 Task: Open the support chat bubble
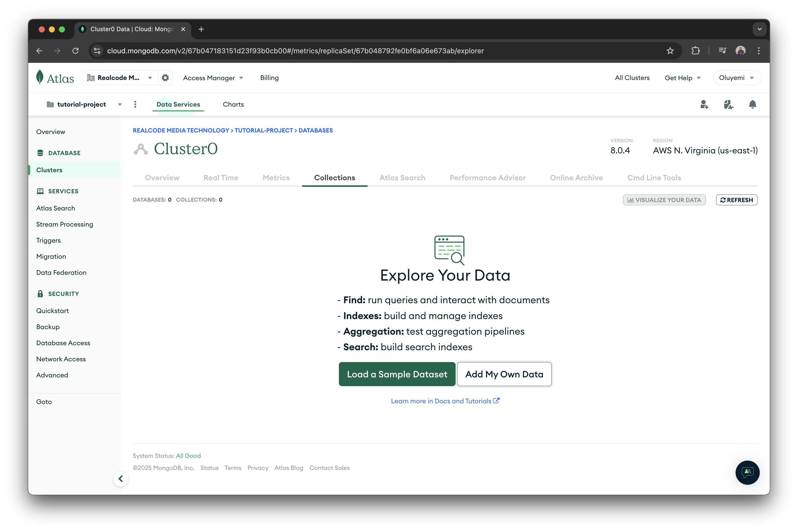[747, 472]
